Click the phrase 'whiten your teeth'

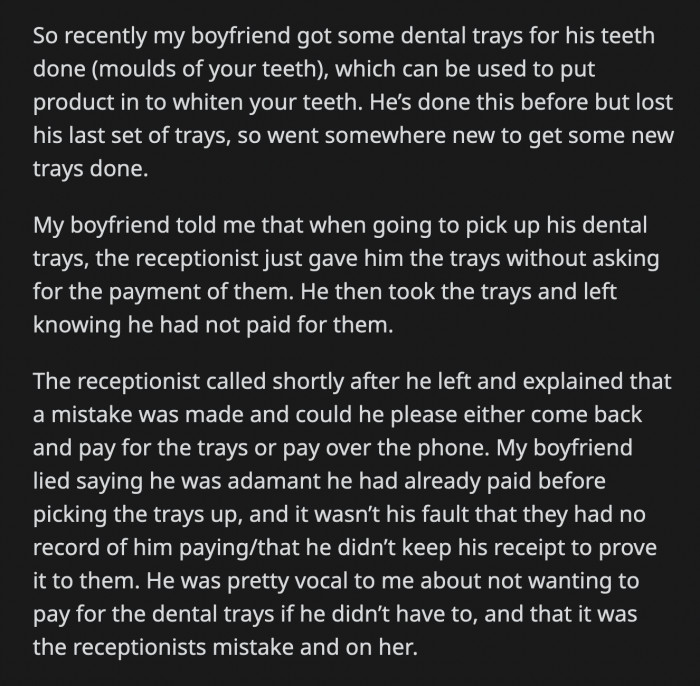click(x=265, y=102)
